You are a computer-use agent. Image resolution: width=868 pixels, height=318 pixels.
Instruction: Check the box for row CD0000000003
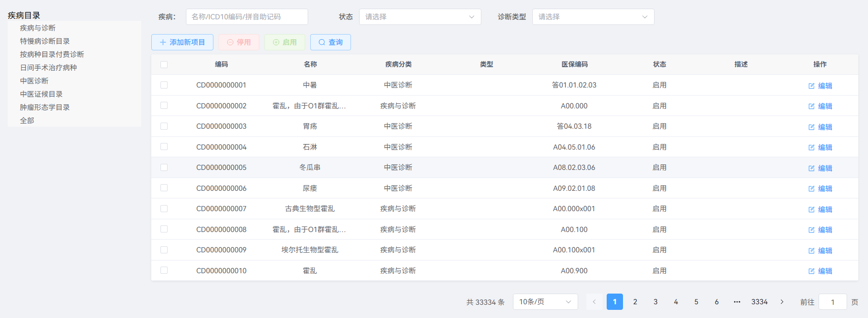[x=164, y=126]
